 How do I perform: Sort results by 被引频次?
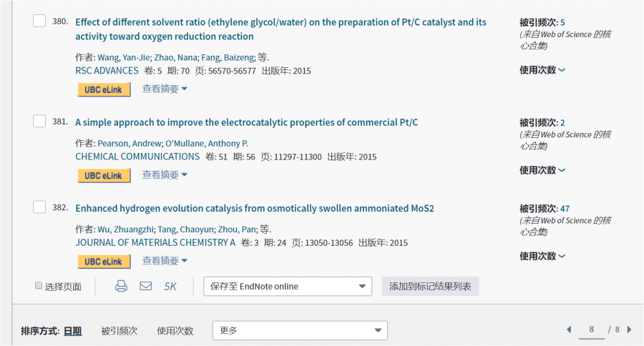pos(119,330)
